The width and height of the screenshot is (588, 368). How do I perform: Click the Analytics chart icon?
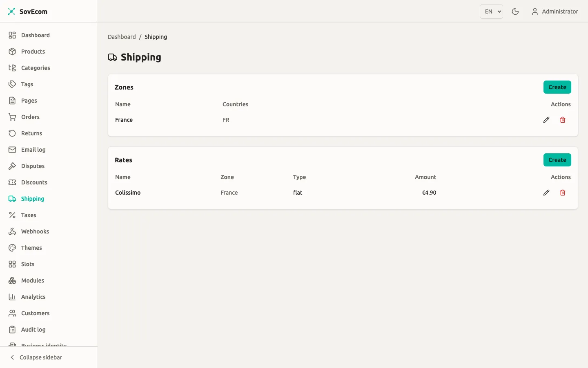[x=12, y=297]
